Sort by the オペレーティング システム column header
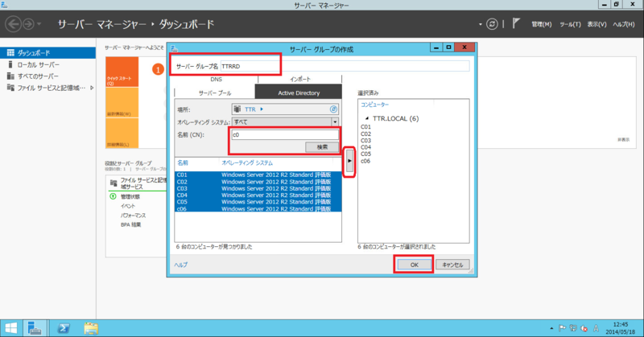This screenshot has height=337, width=644. click(247, 163)
